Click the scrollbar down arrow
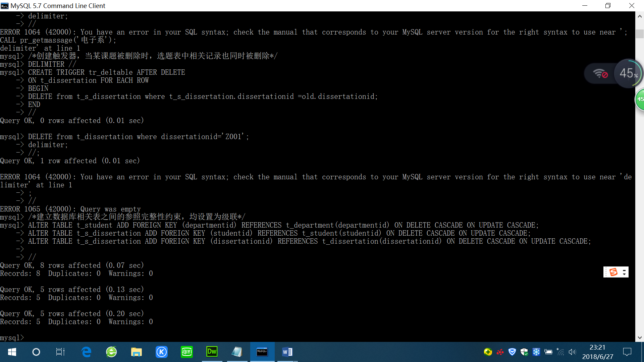Image resolution: width=644 pixels, height=362 pixels. [640, 338]
